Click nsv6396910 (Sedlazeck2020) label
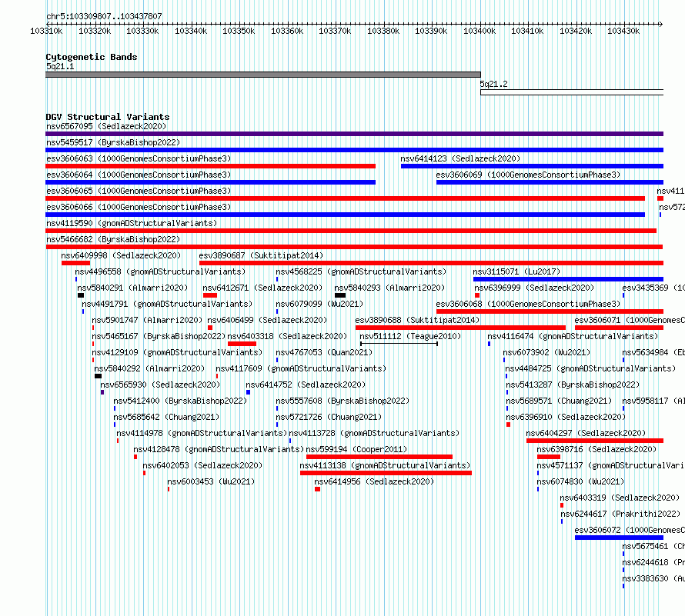The width and height of the screenshot is (685, 616). tap(566, 417)
